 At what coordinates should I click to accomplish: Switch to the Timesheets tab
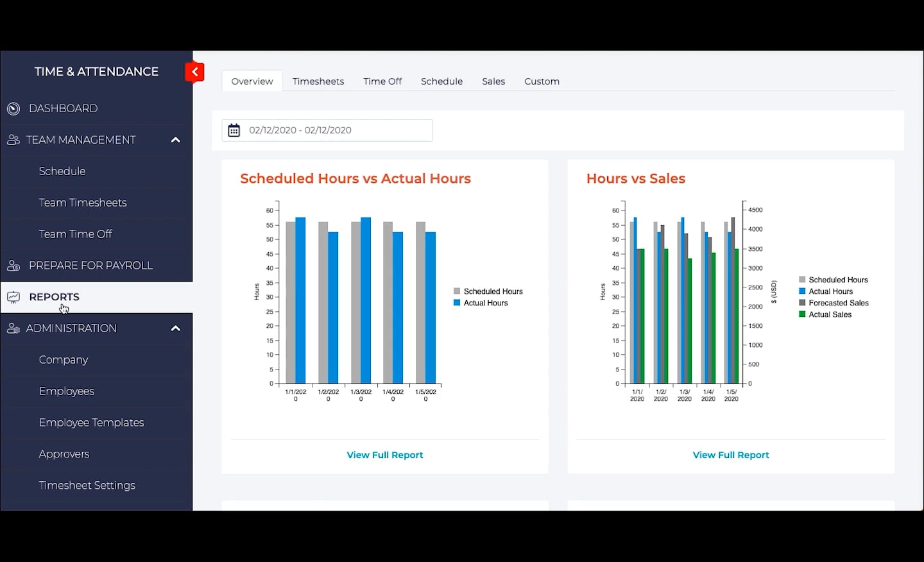click(318, 81)
